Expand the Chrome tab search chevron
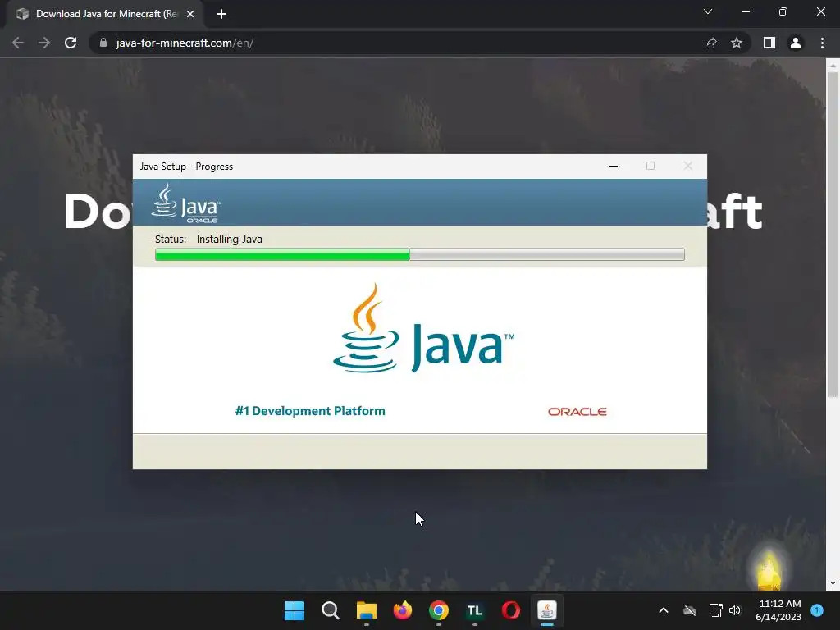This screenshot has height=630, width=840. (708, 11)
